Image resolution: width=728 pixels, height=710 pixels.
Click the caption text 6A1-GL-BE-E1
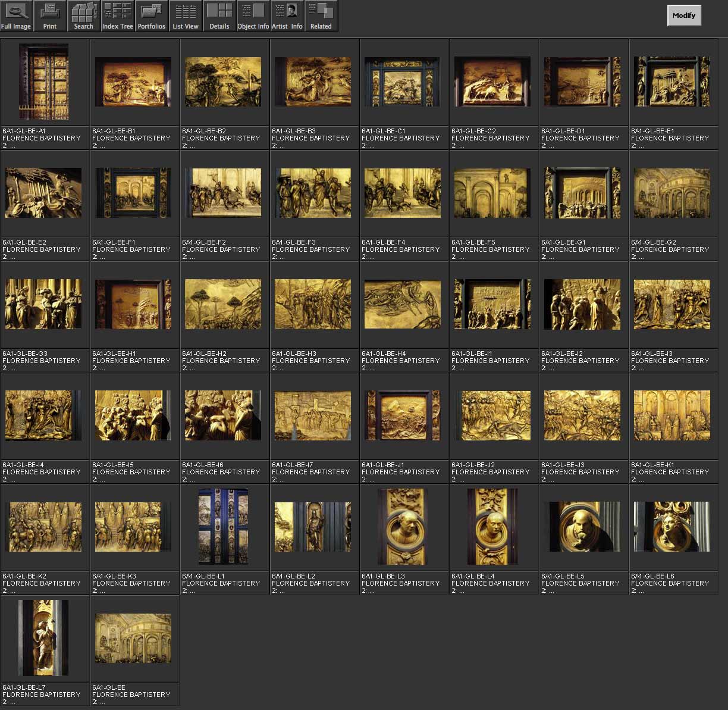(652, 131)
